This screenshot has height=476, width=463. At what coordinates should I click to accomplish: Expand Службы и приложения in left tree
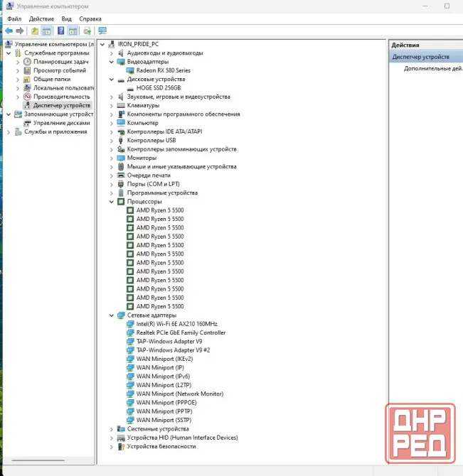coord(9,132)
